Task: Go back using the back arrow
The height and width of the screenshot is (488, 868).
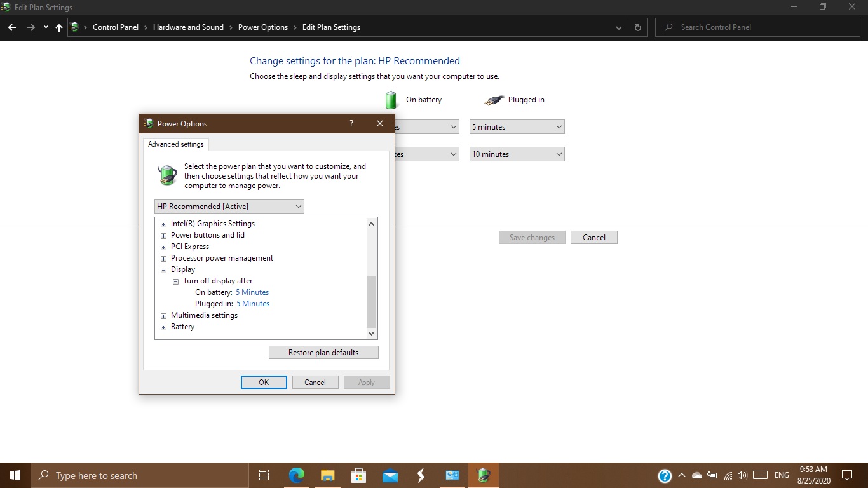Action: click(x=12, y=27)
